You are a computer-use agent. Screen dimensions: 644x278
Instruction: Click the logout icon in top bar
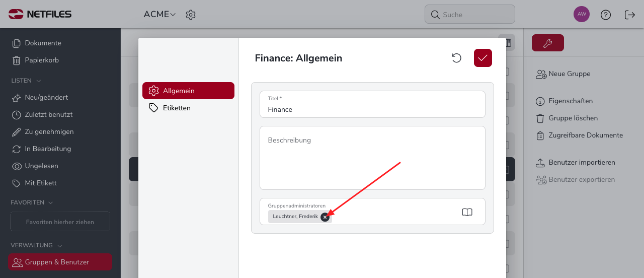click(x=630, y=15)
